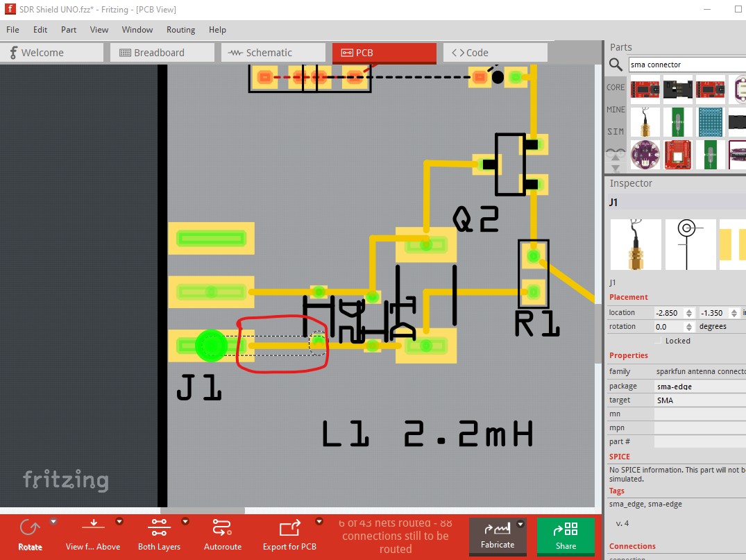Pick the red shield board thumbnail

(677, 155)
